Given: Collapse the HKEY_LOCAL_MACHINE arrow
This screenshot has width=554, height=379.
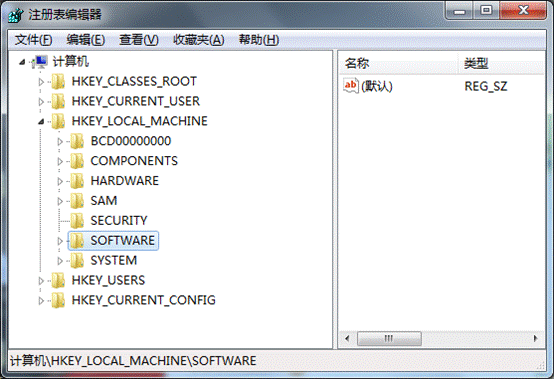Looking at the screenshot, I should (x=41, y=122).
